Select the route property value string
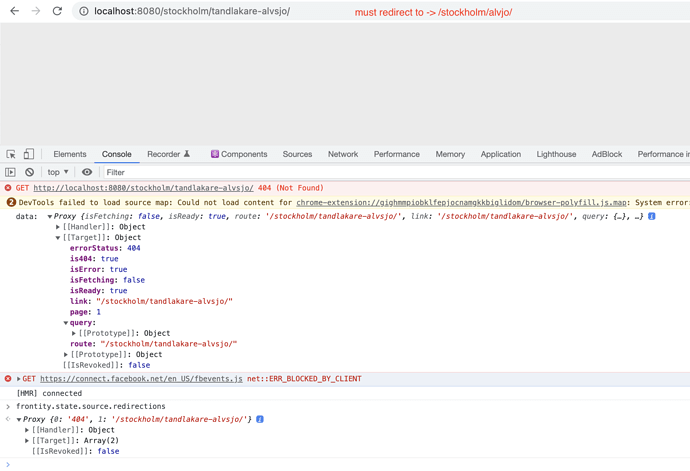This screenshot has width=690, height=471. point(169,344)
